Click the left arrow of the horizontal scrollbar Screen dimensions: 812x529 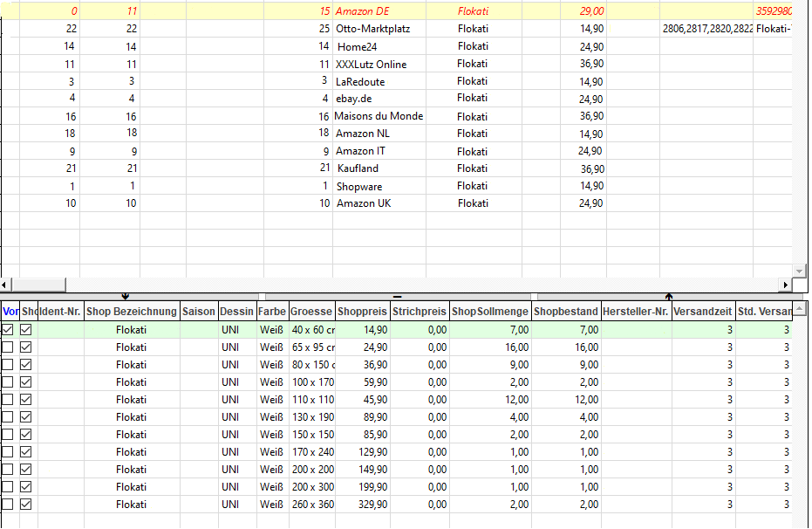point(4,285)
